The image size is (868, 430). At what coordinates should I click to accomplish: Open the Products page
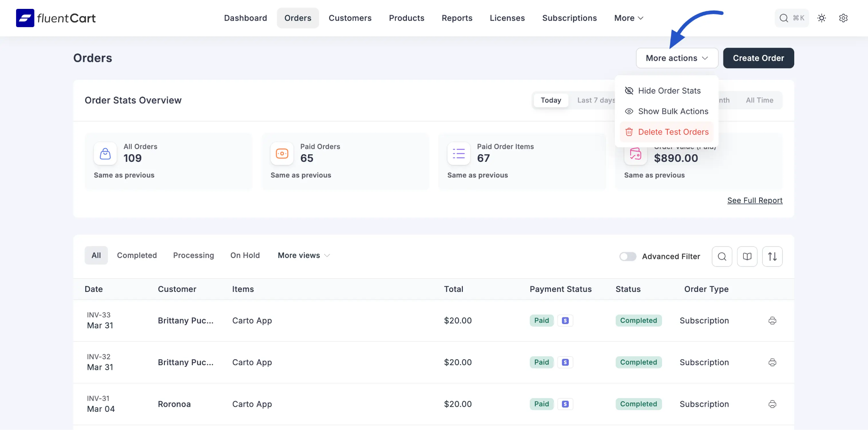point(406,18)
